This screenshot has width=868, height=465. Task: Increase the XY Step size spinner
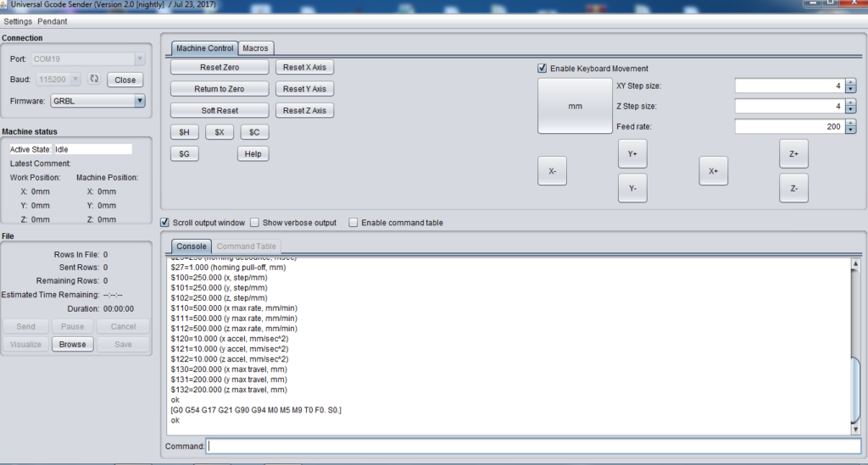850,82
